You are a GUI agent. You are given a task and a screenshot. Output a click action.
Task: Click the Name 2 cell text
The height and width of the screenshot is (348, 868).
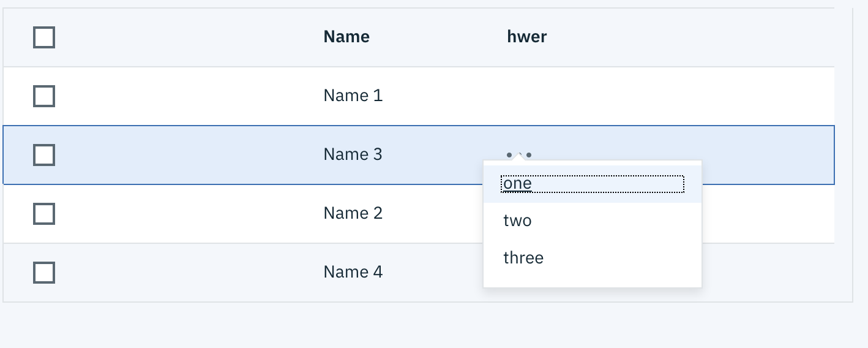(x=353, y=213)
